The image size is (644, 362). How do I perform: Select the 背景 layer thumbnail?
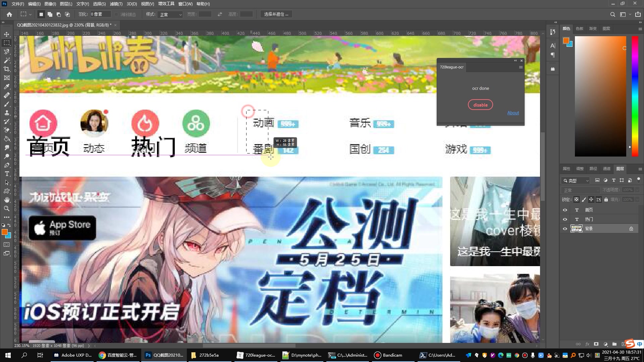point(577,228)
